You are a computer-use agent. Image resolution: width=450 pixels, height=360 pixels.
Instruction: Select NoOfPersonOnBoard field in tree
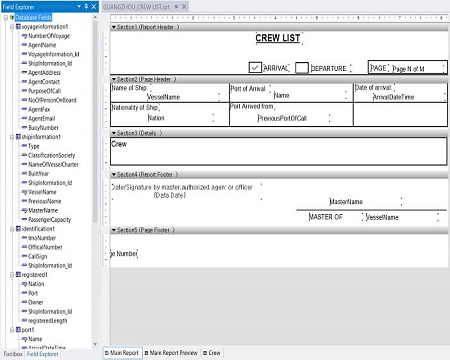coord(52,100)
